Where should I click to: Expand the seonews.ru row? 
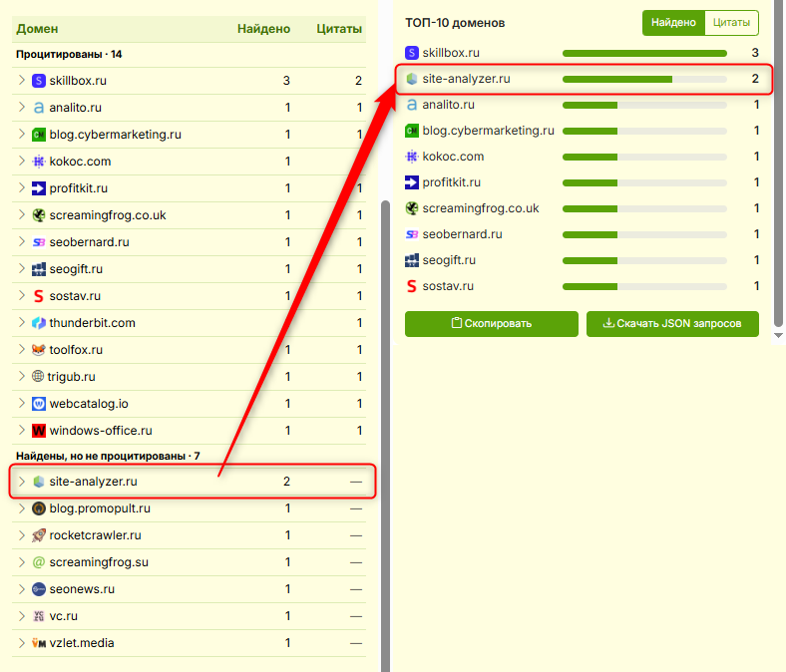(x=22, y=589)
